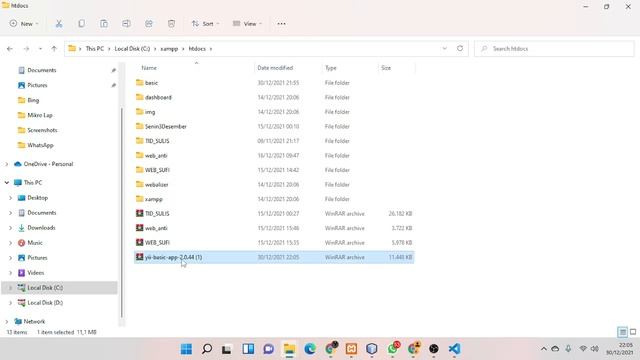Click the Share icon in toolbar
This screenshot has height=360, width=640.
pyautogui.click(x=149, y=24)
